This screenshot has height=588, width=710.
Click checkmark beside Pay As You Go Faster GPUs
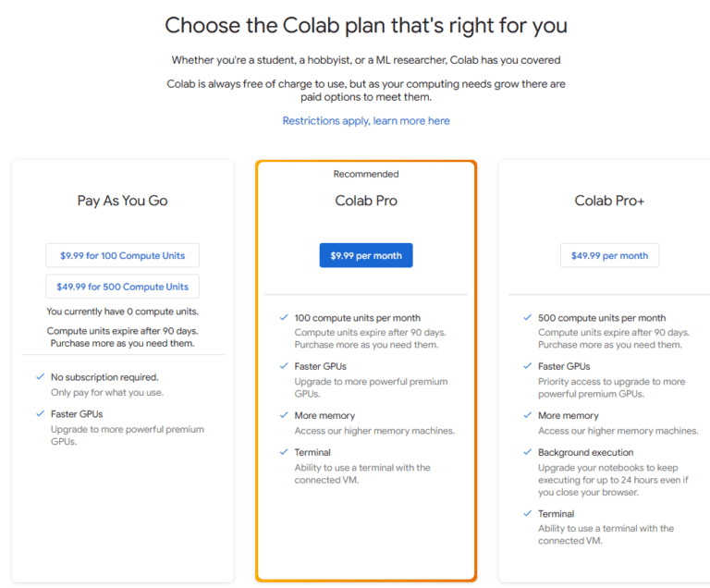coord(40,414)
